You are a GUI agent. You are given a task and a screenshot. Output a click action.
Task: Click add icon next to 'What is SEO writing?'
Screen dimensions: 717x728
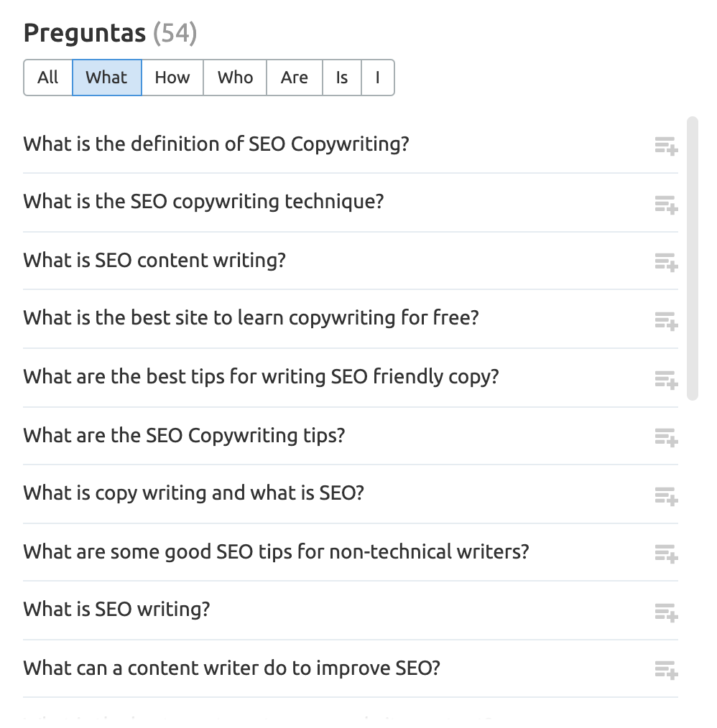(x=665, y=612)
